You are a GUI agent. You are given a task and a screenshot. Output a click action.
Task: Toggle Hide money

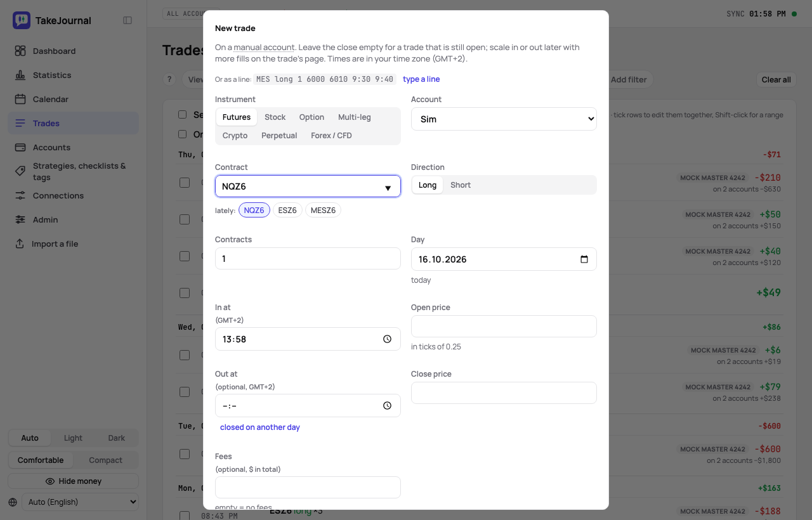tap(73, 481)
